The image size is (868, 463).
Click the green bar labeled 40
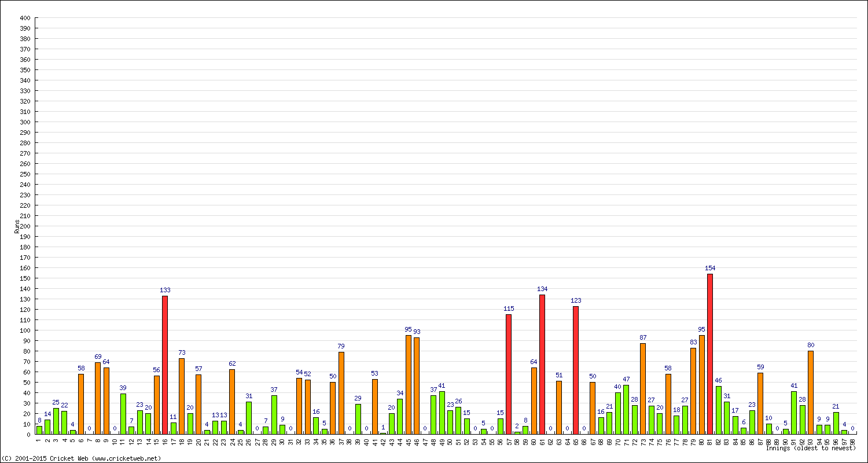[x=618, y=413]
